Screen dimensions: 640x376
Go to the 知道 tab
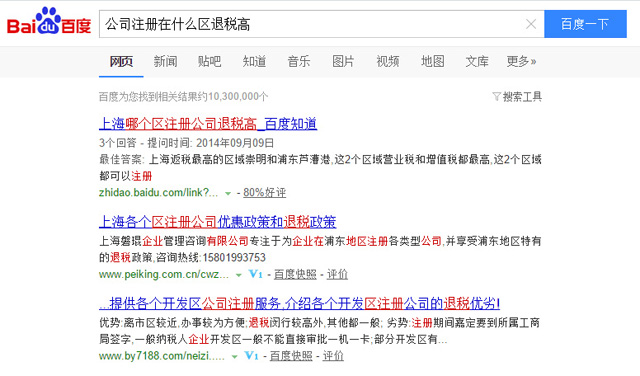[x=254, y=61]
